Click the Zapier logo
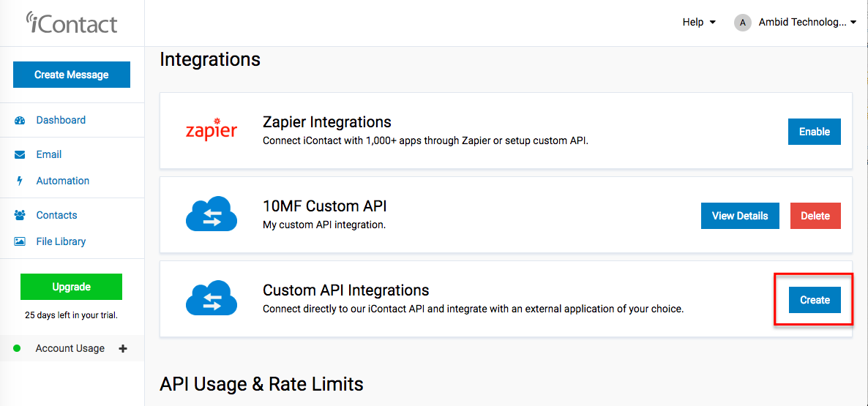Screen dimensions: 868x406 211,129
